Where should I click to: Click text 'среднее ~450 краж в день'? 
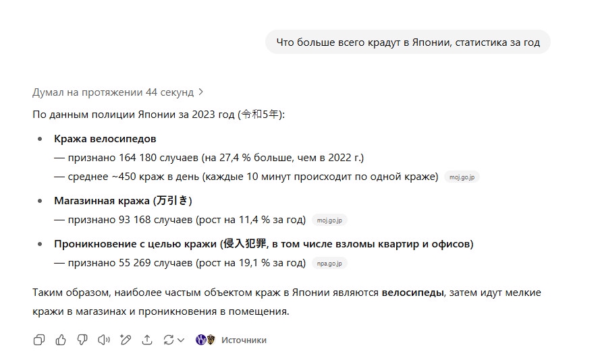click(x=134, y=177)
